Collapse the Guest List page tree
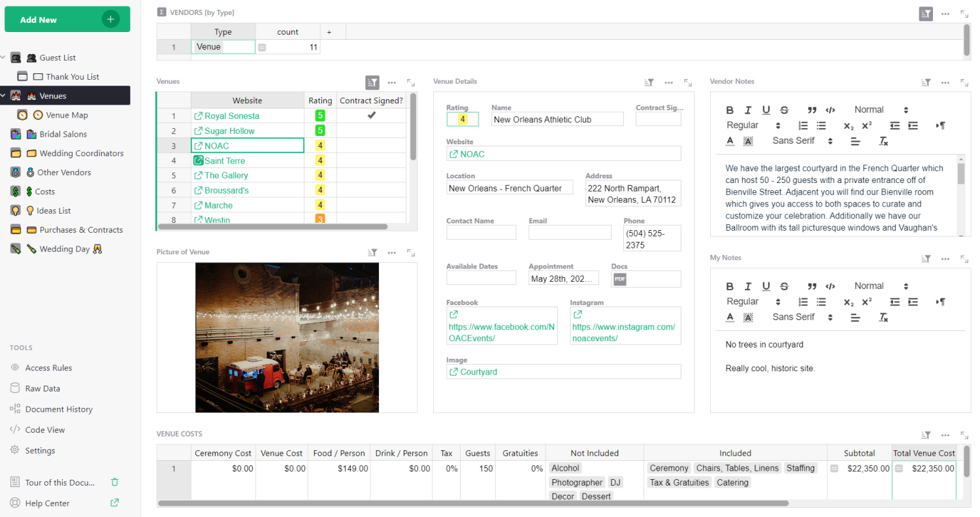This screenshot has width=980, height=517. [3, 58]
